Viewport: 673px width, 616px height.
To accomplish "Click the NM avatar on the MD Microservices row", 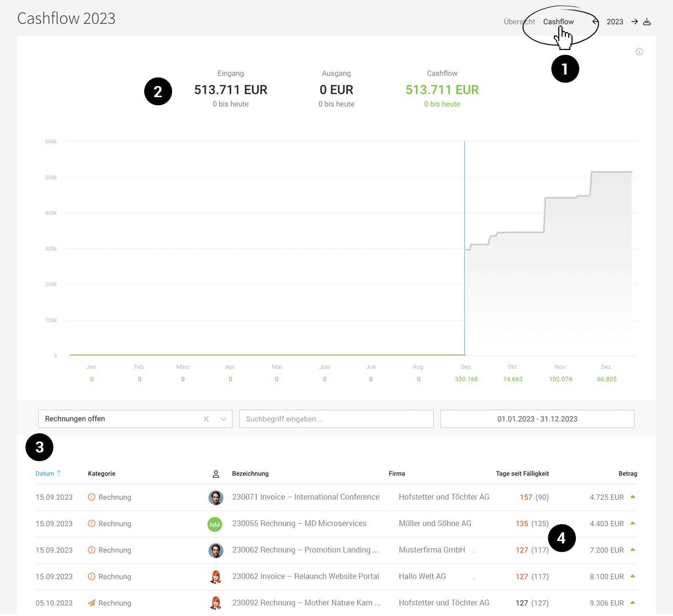I will [x=215, y=524].
